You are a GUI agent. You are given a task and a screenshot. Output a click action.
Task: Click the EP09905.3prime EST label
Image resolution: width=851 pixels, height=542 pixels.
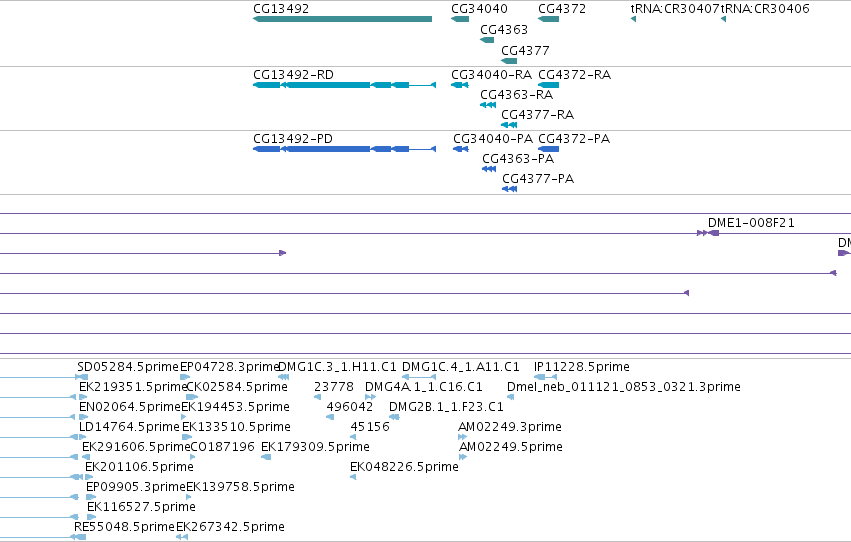coord(136,488)
